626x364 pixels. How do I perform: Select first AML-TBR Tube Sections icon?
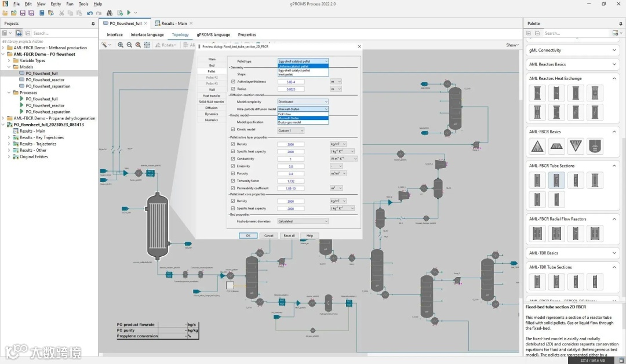coord(537,282)
